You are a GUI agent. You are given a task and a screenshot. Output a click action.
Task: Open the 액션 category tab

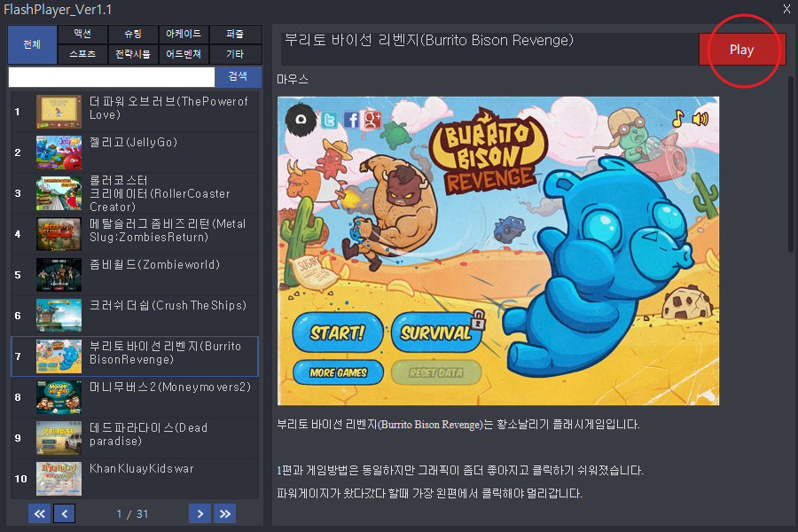(x=82, y=34)
